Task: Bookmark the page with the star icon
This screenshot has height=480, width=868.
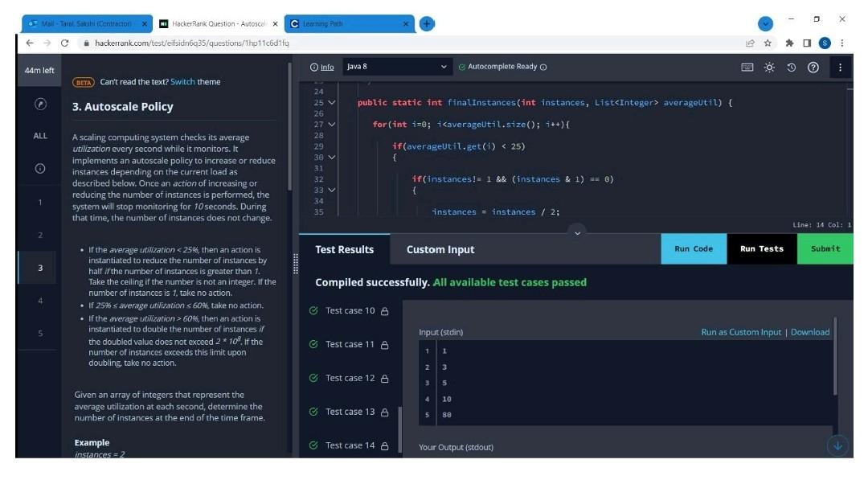Action: 768,43
